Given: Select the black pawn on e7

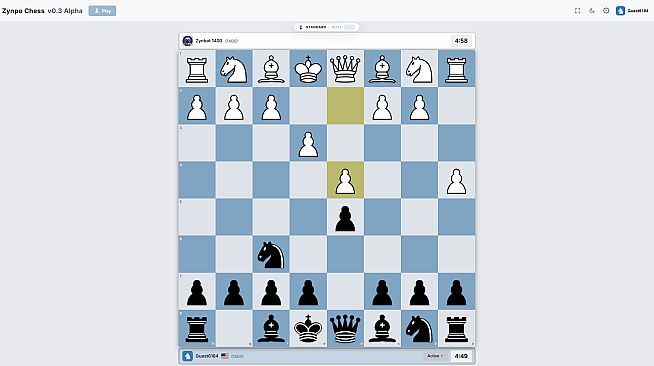Looking at the screenshot, I should coord(308,293).
